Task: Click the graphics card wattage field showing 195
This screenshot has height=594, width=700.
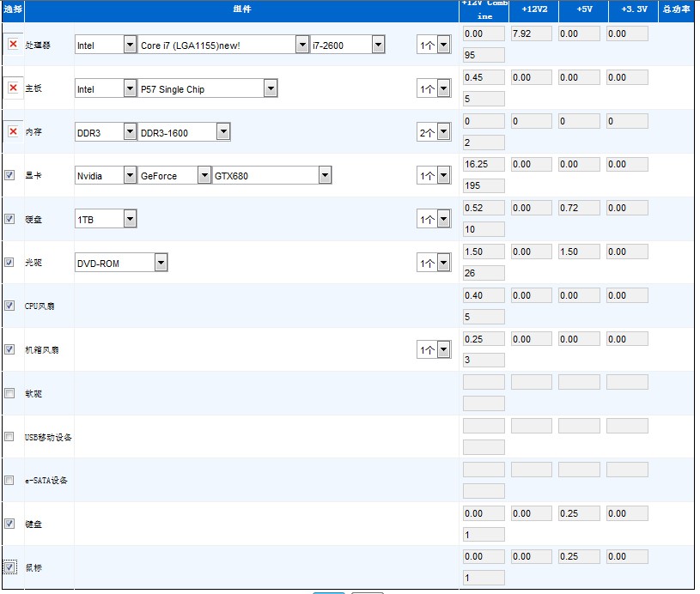Action: pyautogui.click(x=484, y=185)
